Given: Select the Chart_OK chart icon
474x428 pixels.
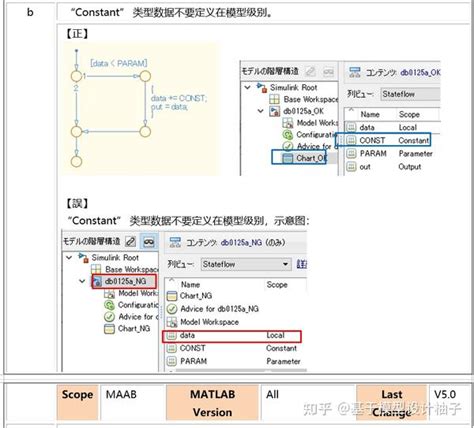Looking at the screenshot, I should (x=287, y=158).
